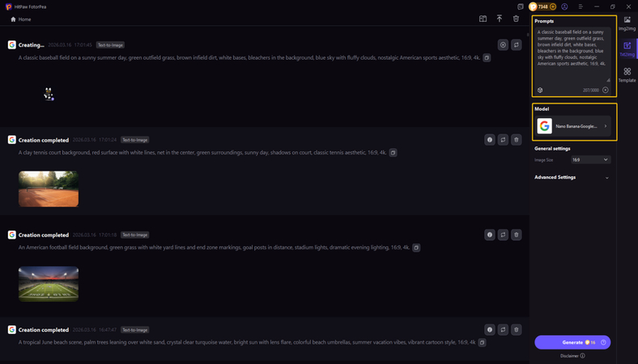Click the upload arrow icon in toolbar
This screenshot has height=364, width=638.
tap(500, 19)
